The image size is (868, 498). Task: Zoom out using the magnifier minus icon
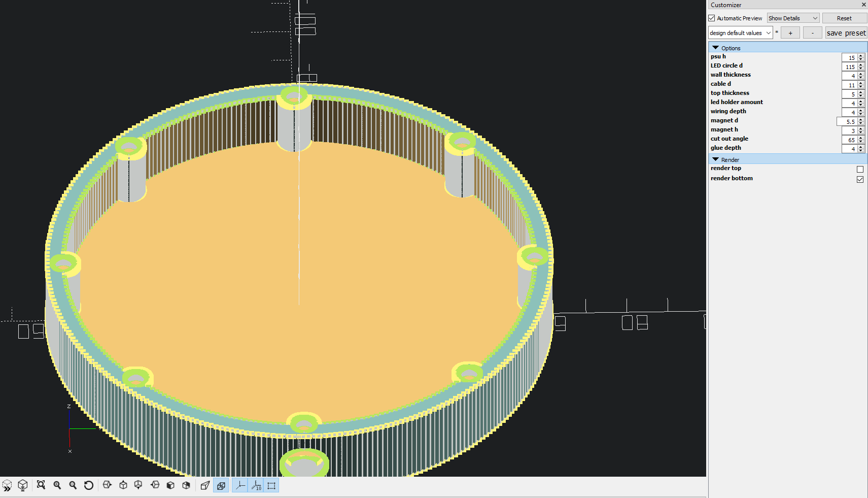click(x=73, y=485)
